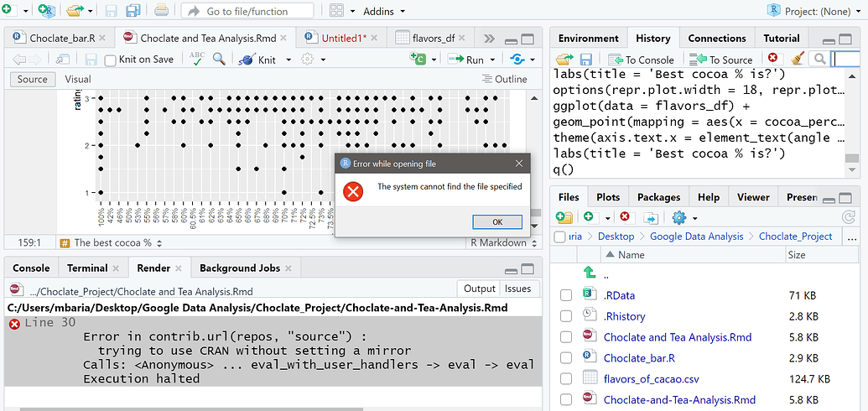Check the Choclate-and-Tea-Analysis.Rmd file checkbox
Screen dimensions: 868x411
click(x=566, y=400)
